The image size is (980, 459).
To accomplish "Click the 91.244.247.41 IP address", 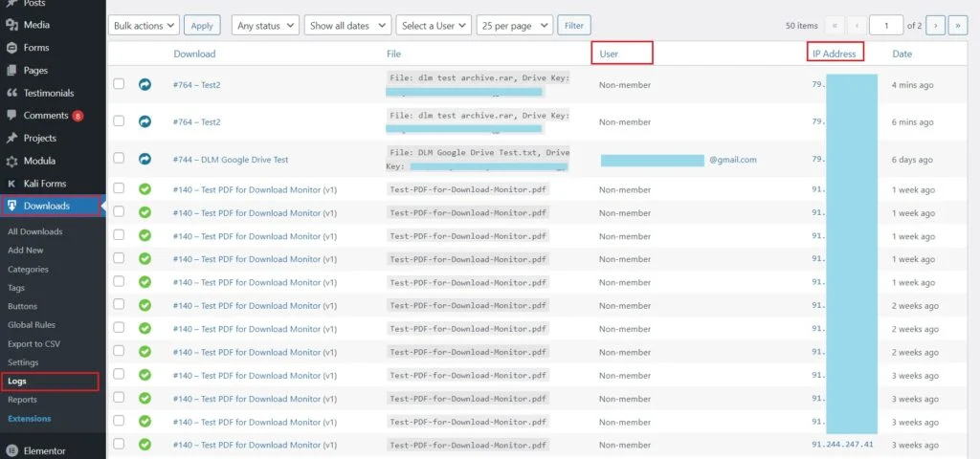I will (x=842, y=445).
